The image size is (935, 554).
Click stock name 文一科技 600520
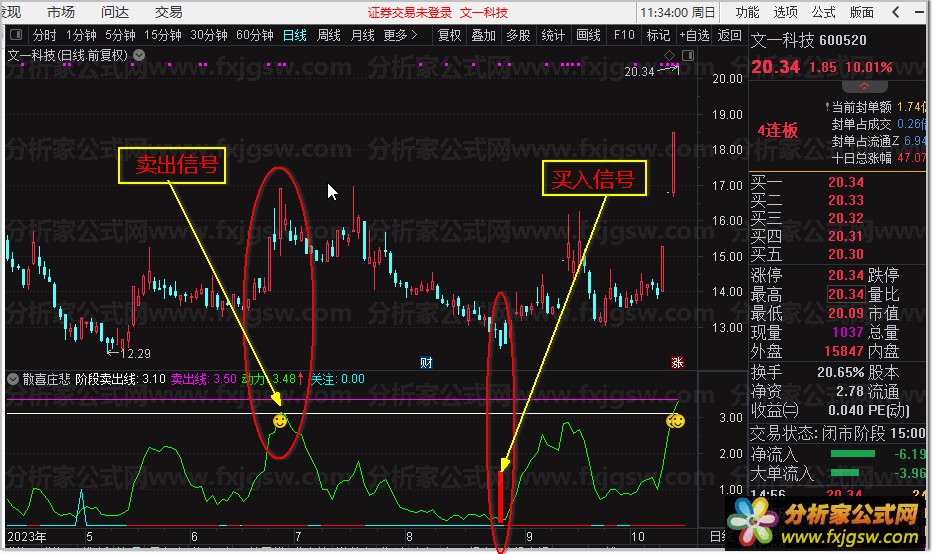point(808,40)
